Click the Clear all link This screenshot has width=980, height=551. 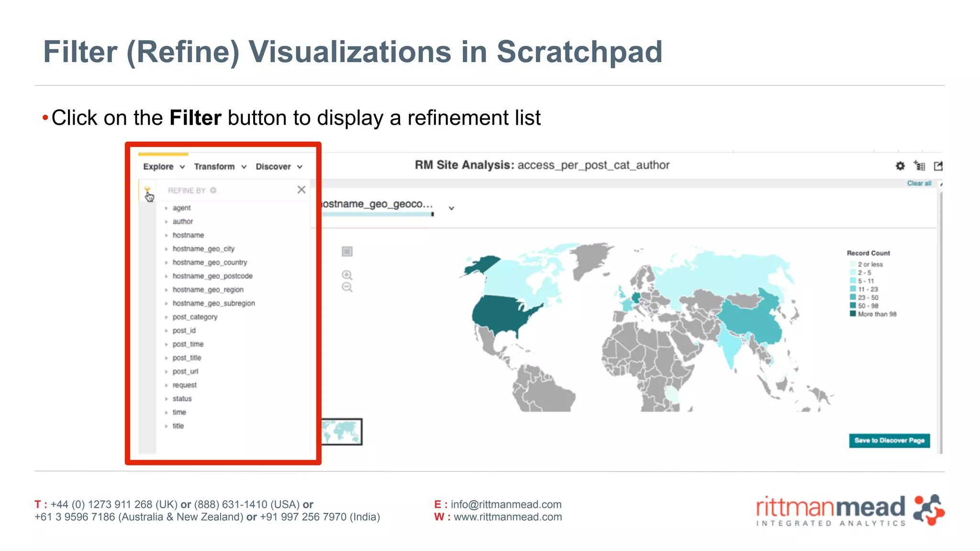point(919,184)
